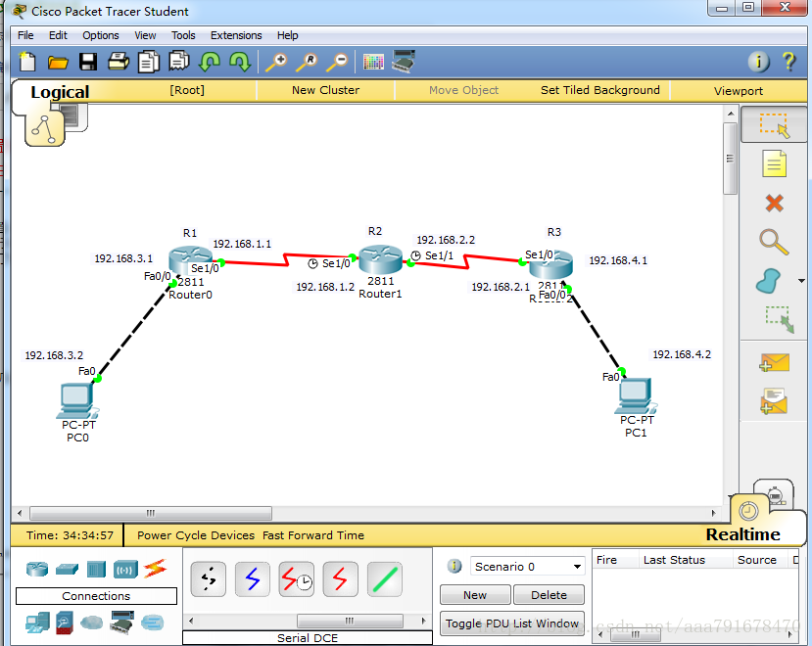This screenshot has height=646, width=812.
Task: Select the Router1 R2 device
Action: (x=380, y=259)
